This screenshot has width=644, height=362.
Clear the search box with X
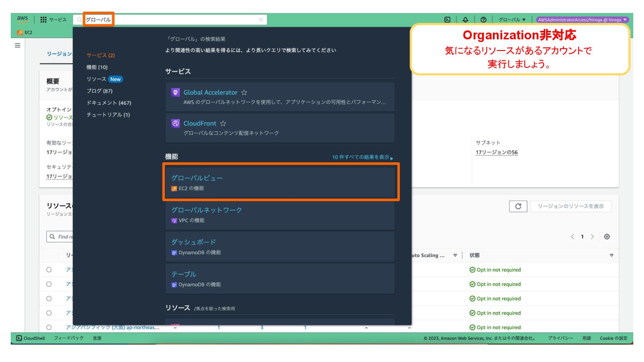pos(261,20)
